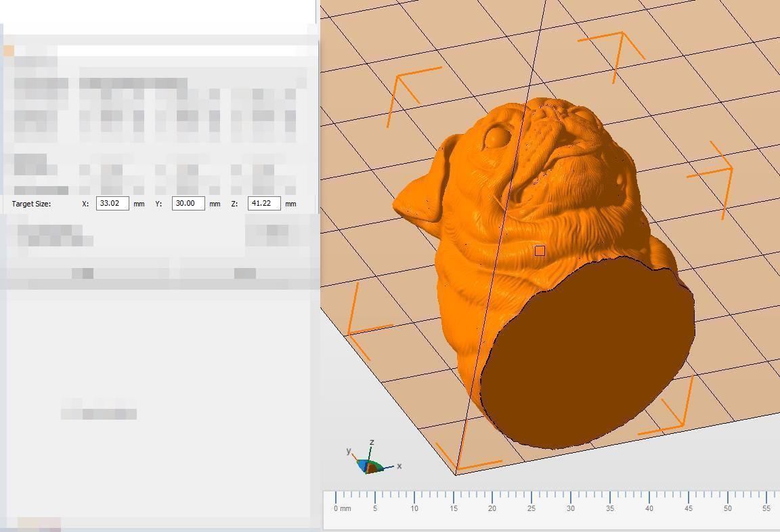Click the '0 mm' ruler label

tap(342, 508)
